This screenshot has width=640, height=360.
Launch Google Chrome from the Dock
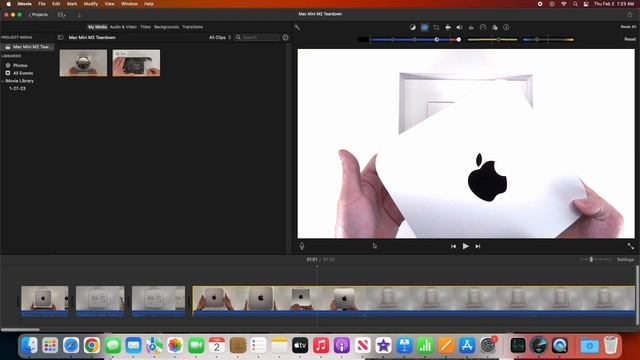[92, 345]
